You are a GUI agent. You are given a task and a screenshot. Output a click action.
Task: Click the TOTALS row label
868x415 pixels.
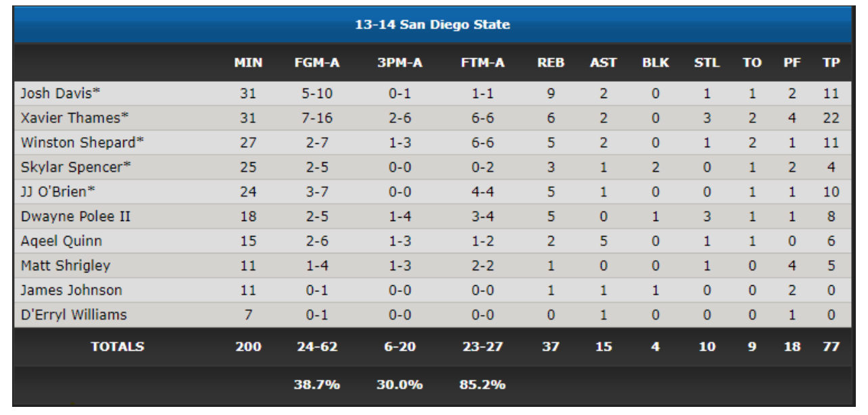coord(118,347)
